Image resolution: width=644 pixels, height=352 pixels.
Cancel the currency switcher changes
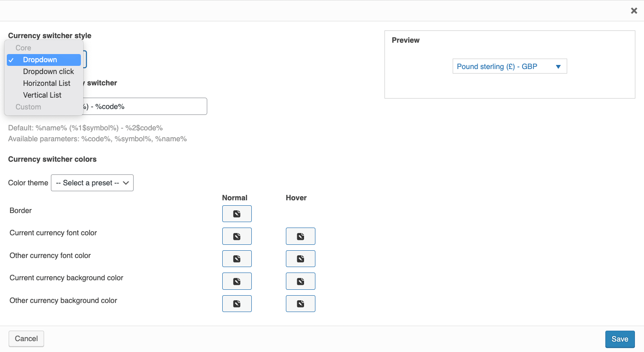point(26,338)
